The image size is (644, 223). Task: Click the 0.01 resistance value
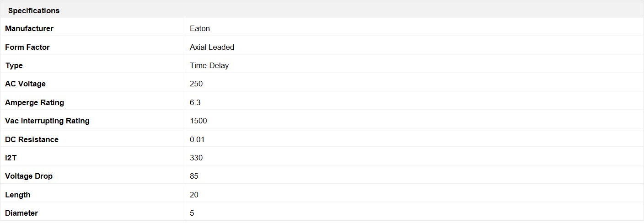pyautogui.click(x=197, y=139)
